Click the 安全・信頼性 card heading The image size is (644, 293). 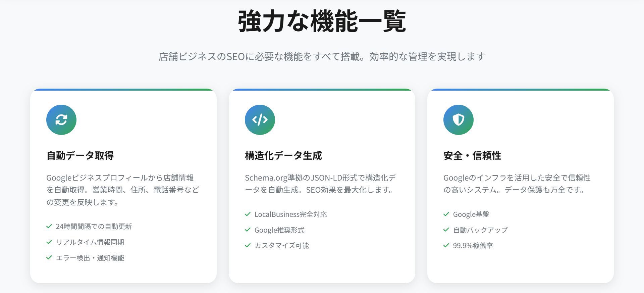(x=472, y=155)
